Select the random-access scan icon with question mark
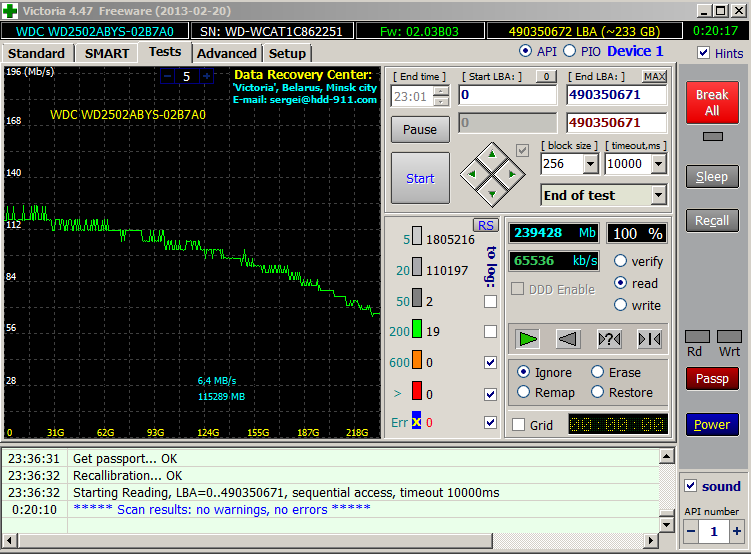 (x=609, y=339)
